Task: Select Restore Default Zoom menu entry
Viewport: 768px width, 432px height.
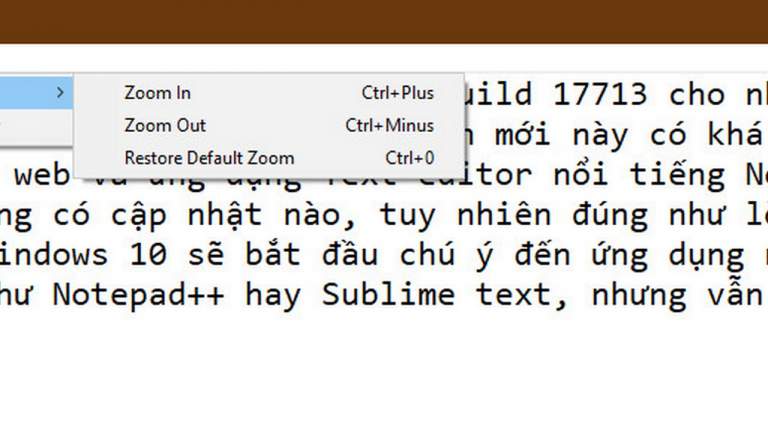Action: tap(268, 158)
